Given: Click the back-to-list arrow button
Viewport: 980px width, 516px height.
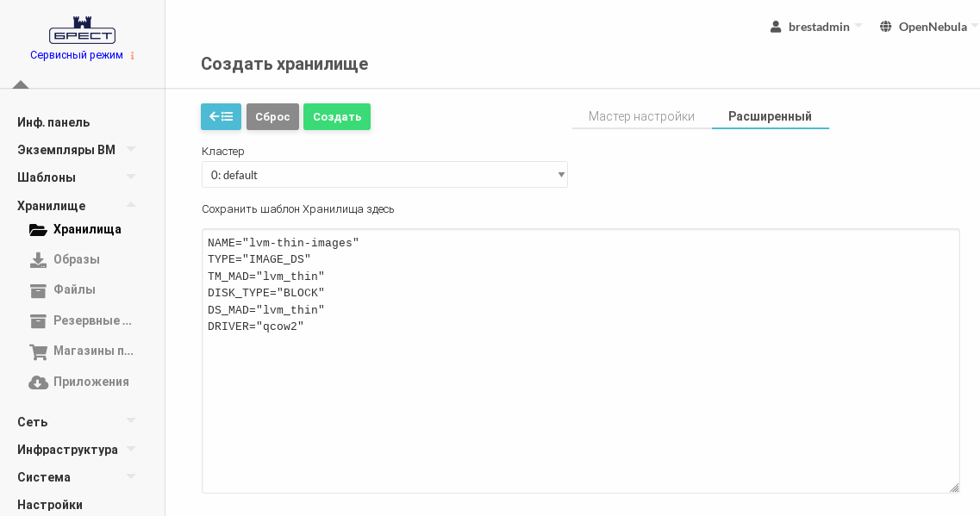Looking at the screenshot, I should (x=221, y=116).
